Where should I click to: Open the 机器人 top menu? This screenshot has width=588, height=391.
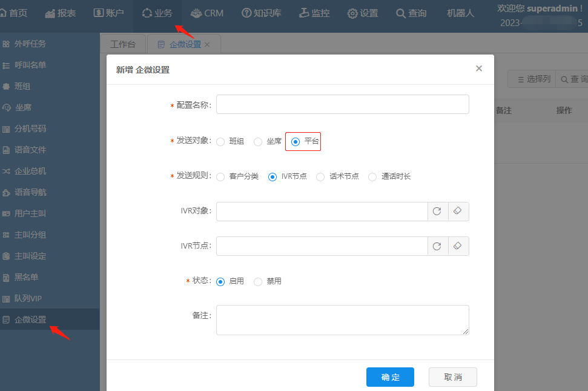point(460,13)
